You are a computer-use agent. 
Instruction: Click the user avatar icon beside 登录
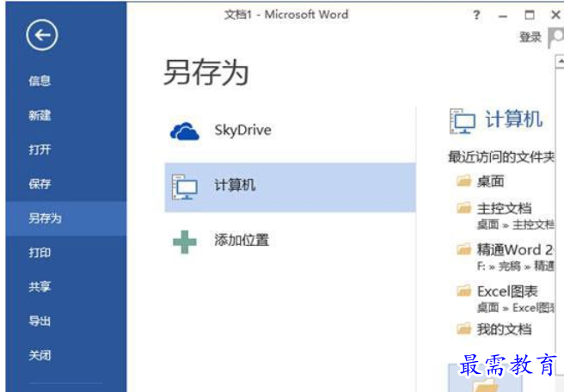(x=555, y=38)
